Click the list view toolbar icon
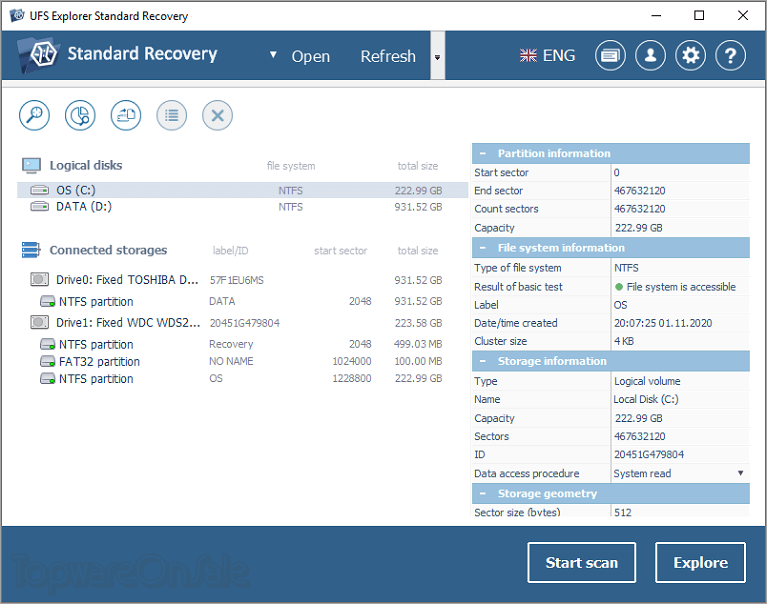Viewport: 767px width, 604px height. [172, 115]
